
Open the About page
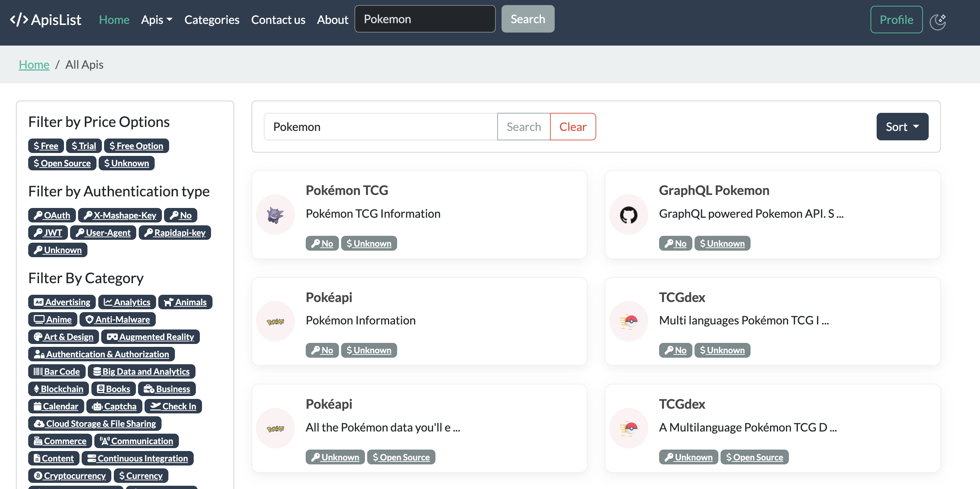(x=332, y=20)
